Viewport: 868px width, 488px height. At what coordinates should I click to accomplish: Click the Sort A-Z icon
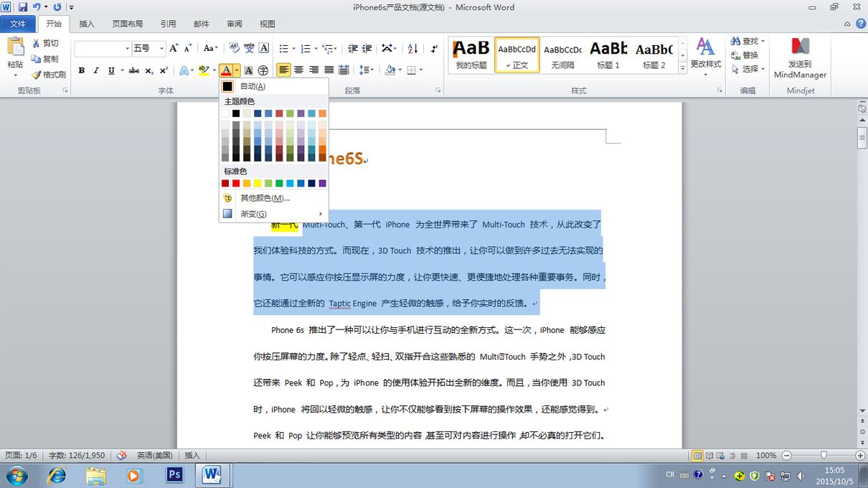tap(412, 49)
